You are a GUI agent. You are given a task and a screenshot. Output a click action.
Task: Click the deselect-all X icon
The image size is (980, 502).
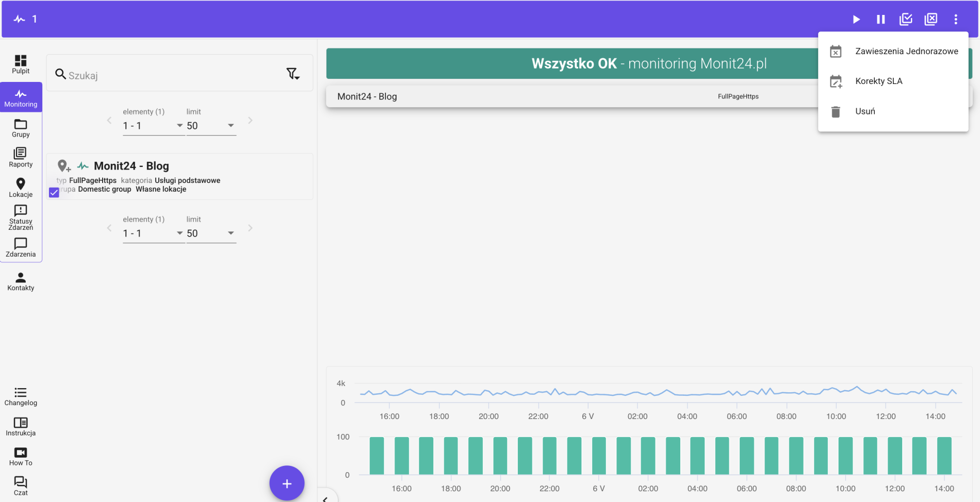tap(931, 19)
